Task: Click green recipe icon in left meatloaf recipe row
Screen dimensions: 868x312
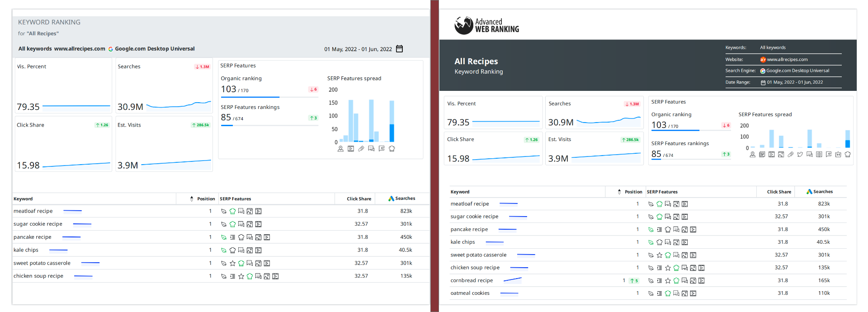Action: pos(232,211)
